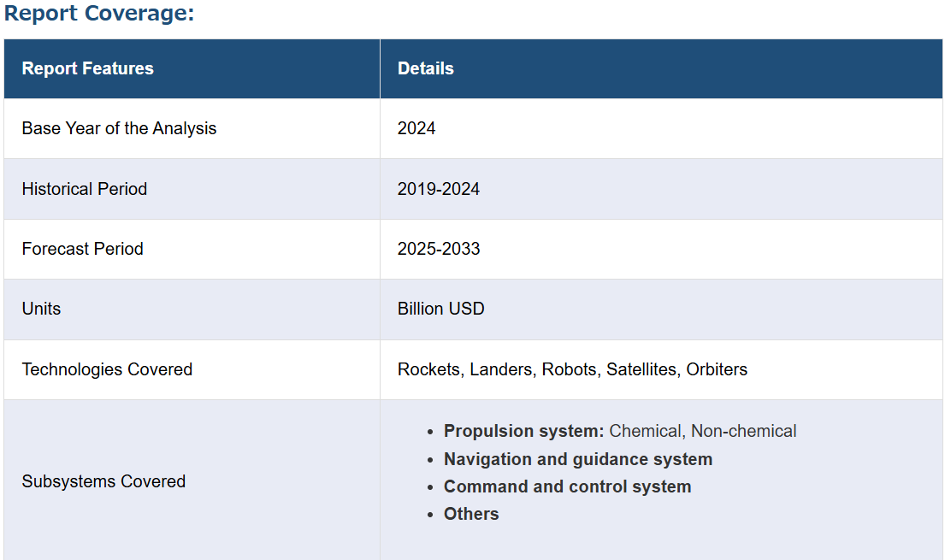Image resolution: width=945 pixels, height=560 pixels.
Task: Click the Others bullet item
Action: coord(471,514)
